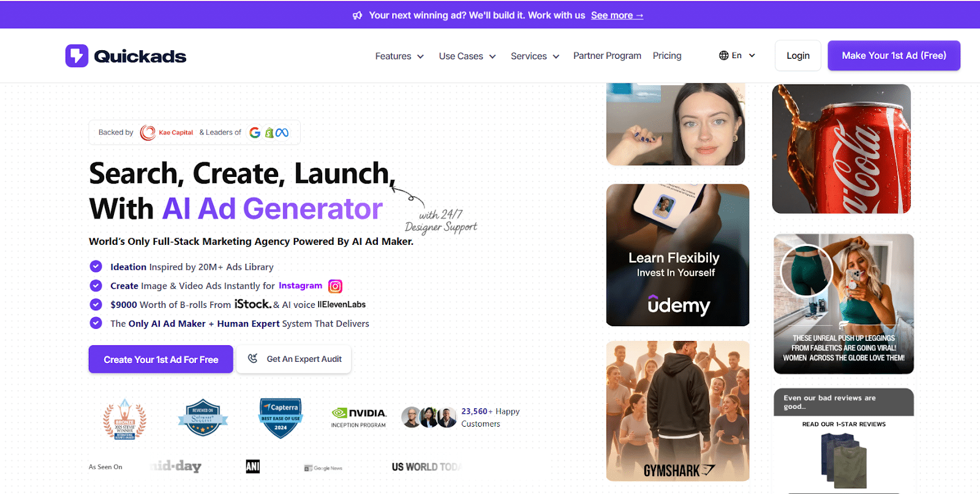980x494 pixels.
Task: Click the happy customers avatar group
Action: click(x=429, y=417)
